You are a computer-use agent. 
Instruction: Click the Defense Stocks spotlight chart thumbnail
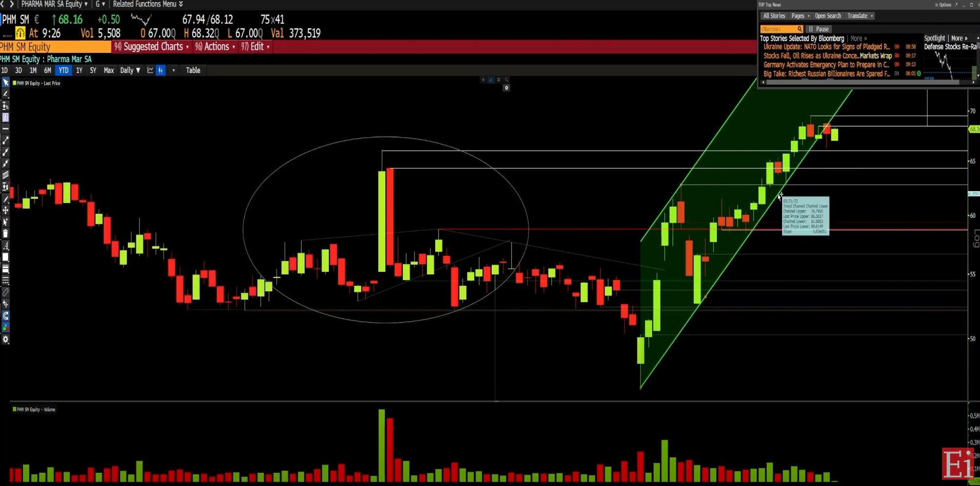(950, 66)
